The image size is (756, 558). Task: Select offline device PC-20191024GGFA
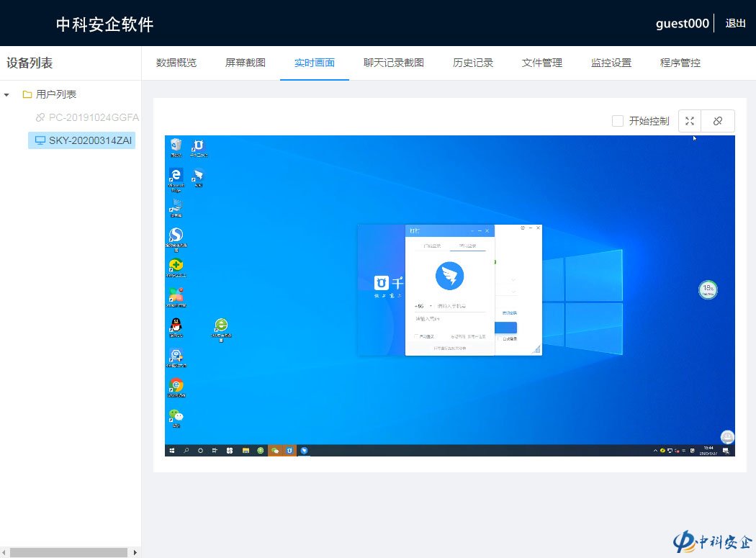94,117
